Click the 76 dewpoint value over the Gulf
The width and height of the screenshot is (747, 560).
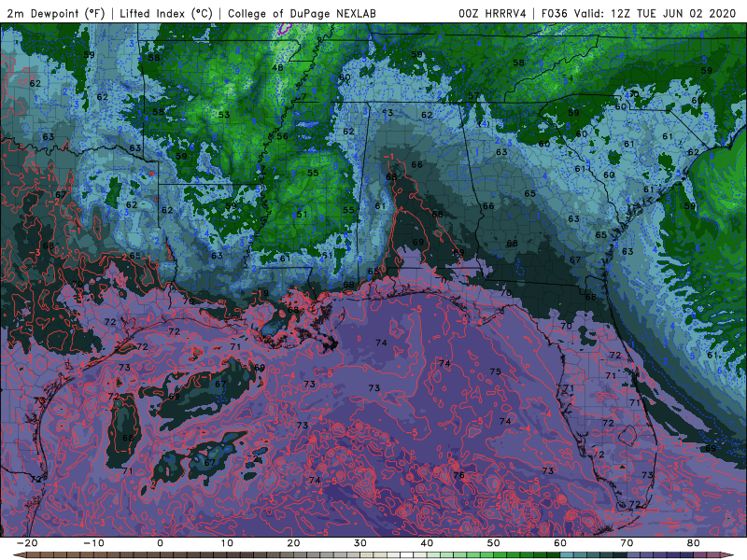click(x=458, y=475)
